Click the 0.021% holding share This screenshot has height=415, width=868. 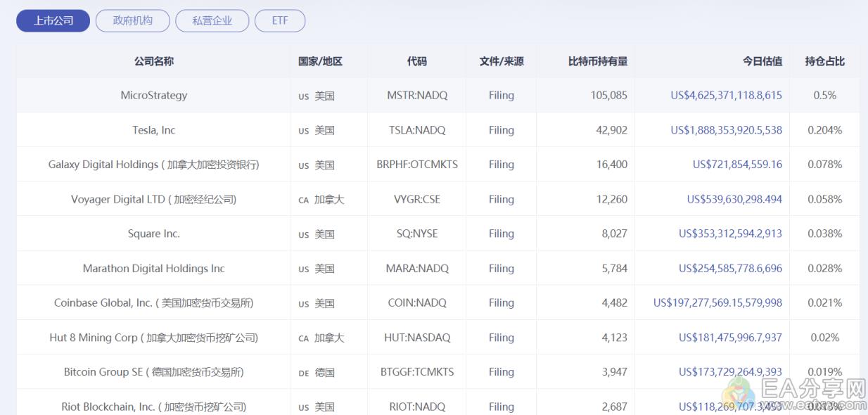825,302
